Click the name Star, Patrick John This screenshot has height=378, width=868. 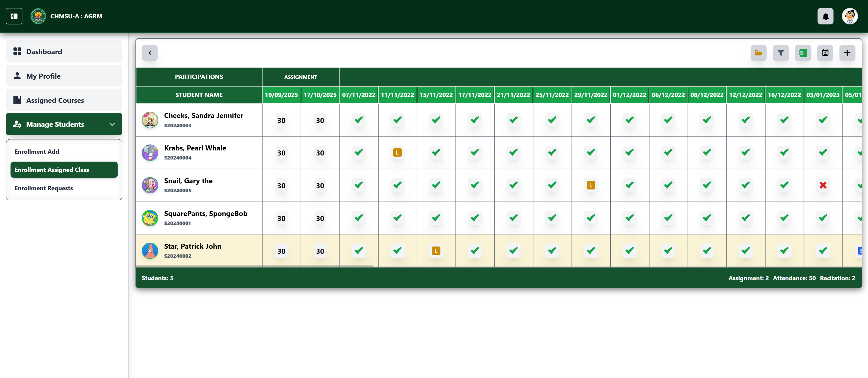click(193, 246)
